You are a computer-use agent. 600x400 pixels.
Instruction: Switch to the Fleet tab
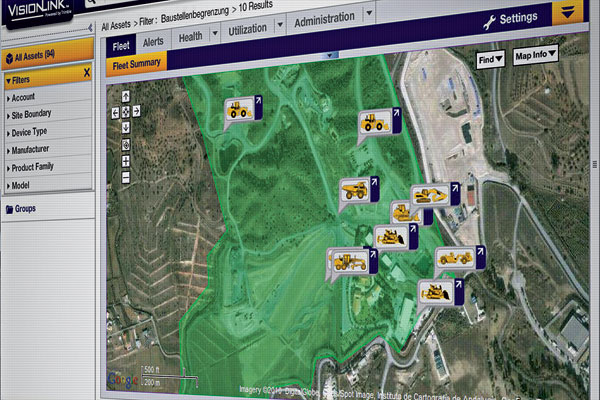pos(121,47)
